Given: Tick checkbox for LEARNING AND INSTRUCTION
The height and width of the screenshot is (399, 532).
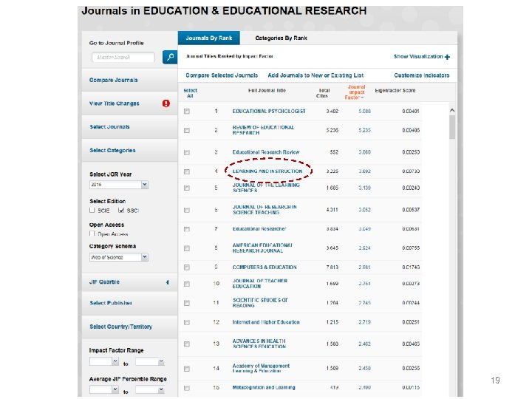Looking at the screenshot, I should 187,171.
